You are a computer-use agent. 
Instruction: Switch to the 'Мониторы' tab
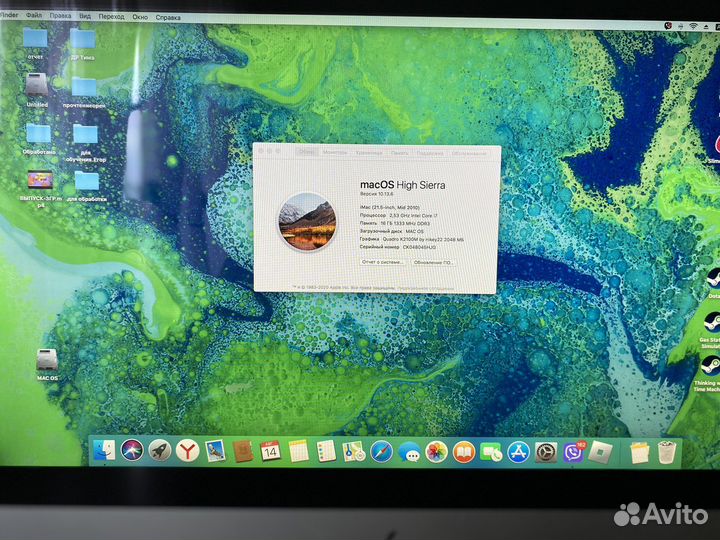pos(335,152)
